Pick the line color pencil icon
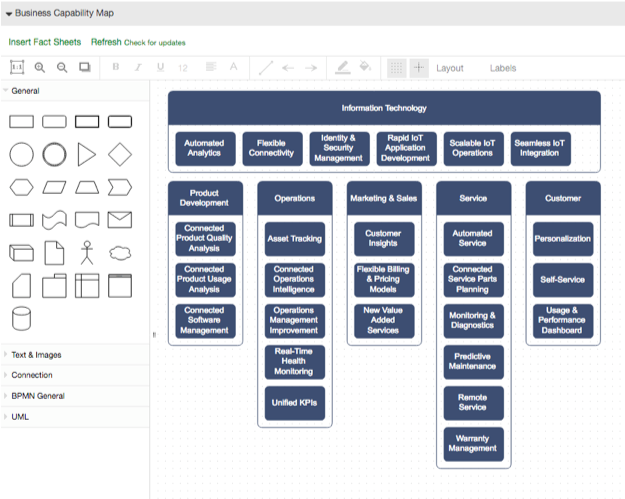The image size is (625, 499). pyautogui.click(x=342, y=67)
